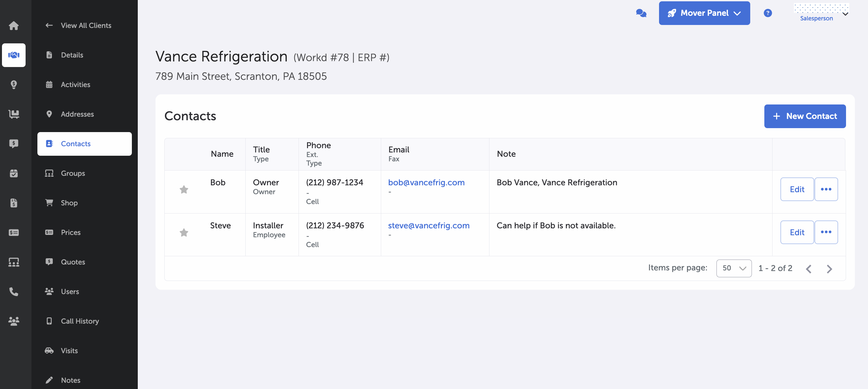Open Activities in the client menu
Viewport: 868px width, 389px height.
pos(75,85)
